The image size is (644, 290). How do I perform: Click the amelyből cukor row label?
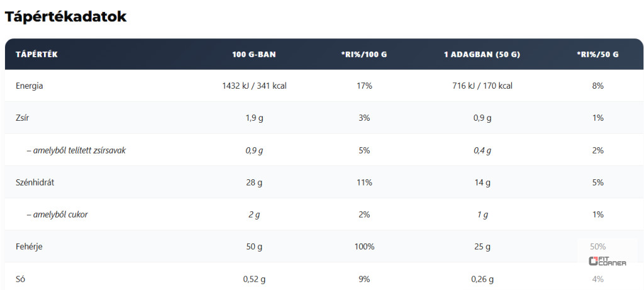(57, 215)
